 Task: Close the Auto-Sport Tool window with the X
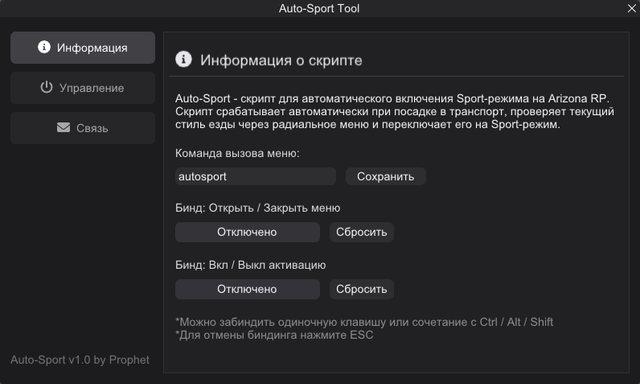(631, 8)
